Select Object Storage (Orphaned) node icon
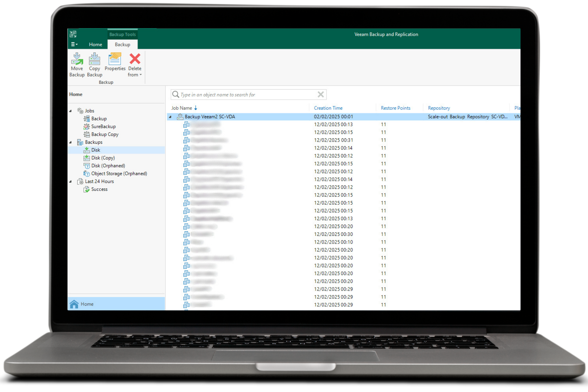The width and height of the screenshot is (588, 392). [x=87, y=173]
